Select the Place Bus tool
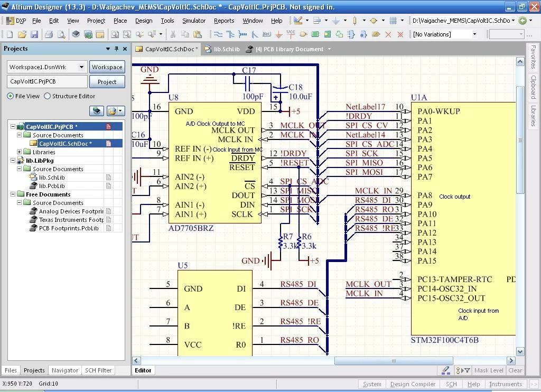Screen dimensions: 541x392 point(230,34)
